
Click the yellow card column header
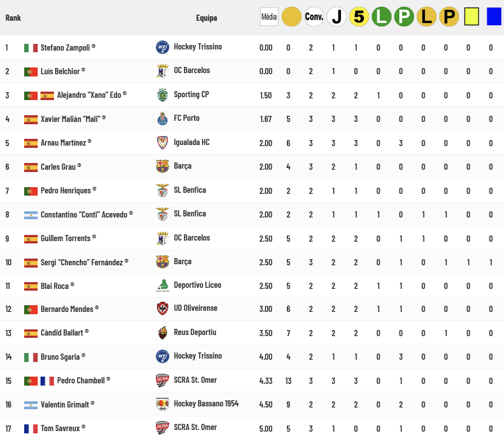pos(471,17)
